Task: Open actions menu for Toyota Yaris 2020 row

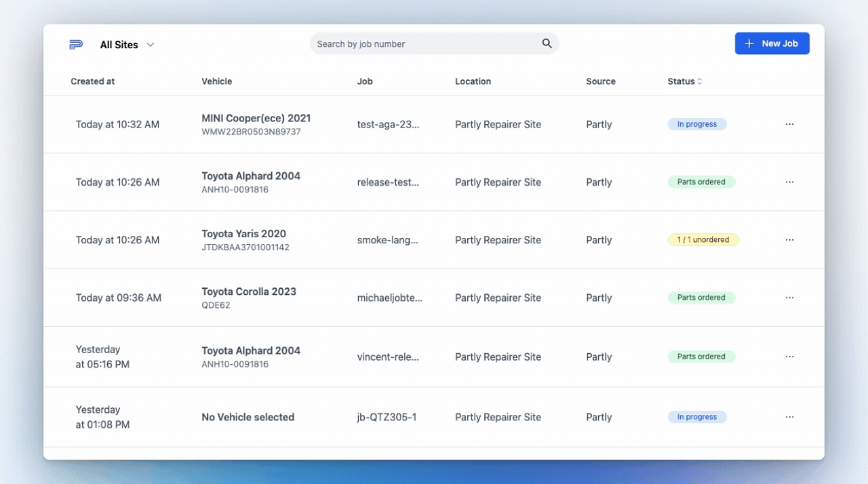Action: 789,240
